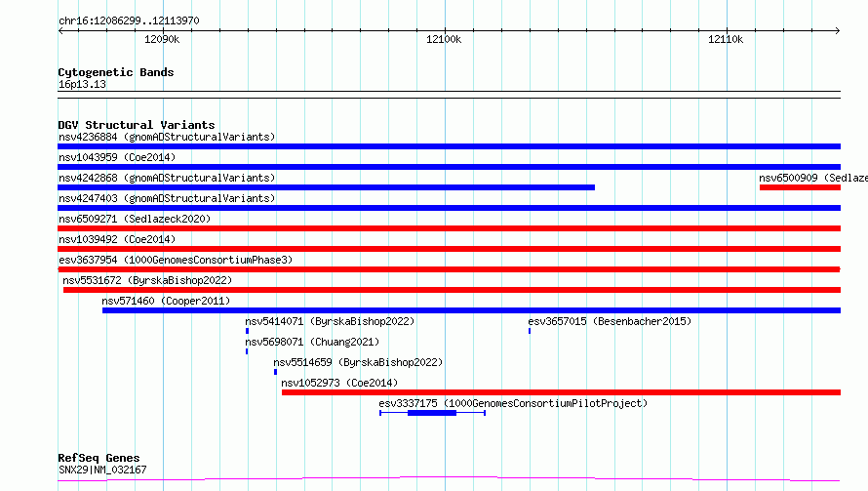Click the nsv5414071 (ByrskaBishop2022) label
The width and height of the screenshot is (868, 491).
point(330,321)
